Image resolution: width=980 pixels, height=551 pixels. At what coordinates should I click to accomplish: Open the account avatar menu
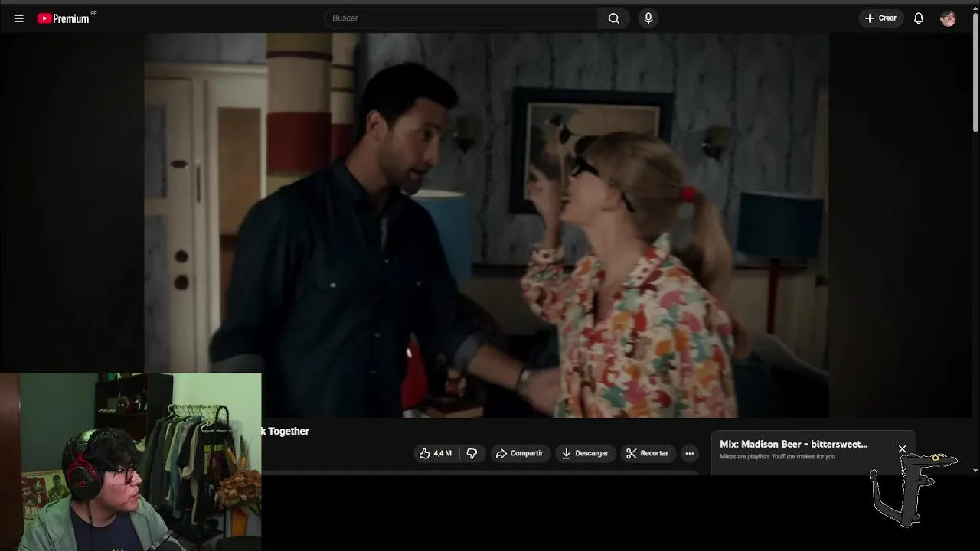(x=948, y=18)
